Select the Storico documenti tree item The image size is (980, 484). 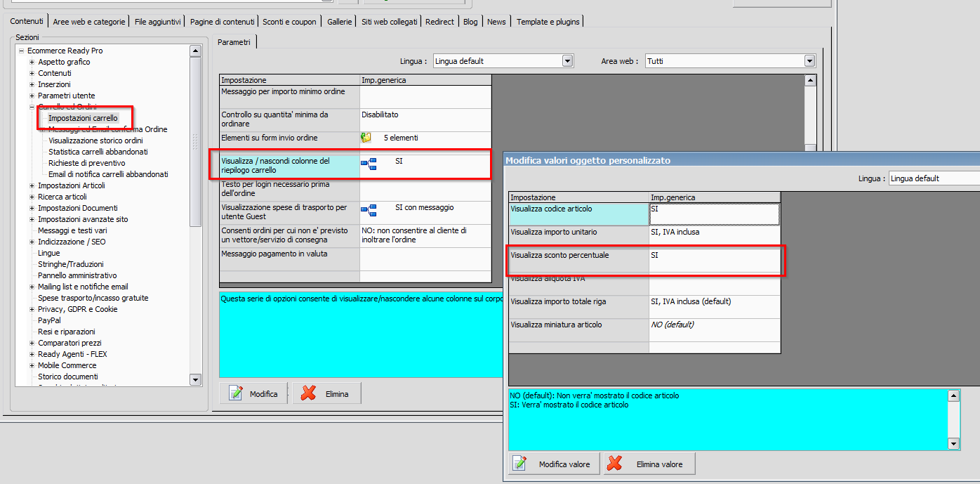coord(68,377)
